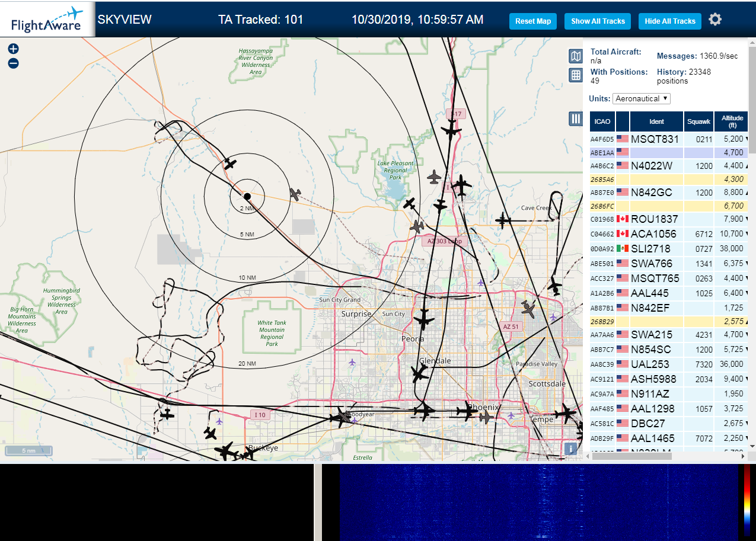Viewport: 756px width, 541px height.
Task: Sort the table by ICAO column
Action: 602,121
